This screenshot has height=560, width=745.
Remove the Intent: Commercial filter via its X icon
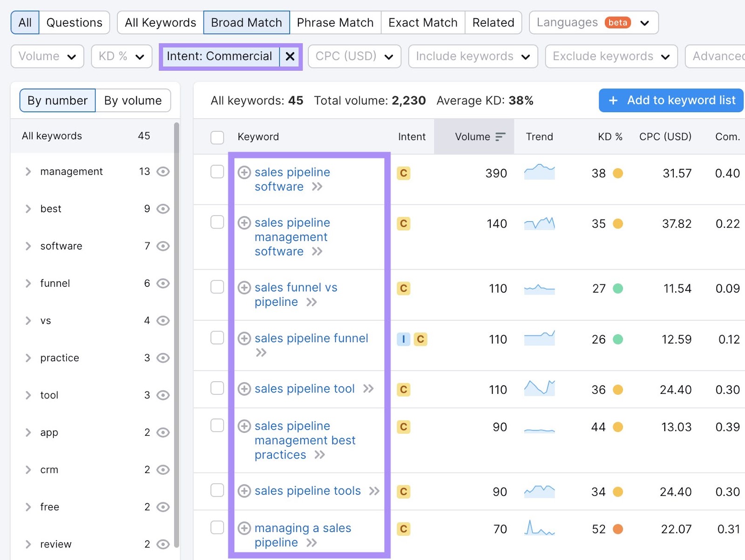point(290,56)
